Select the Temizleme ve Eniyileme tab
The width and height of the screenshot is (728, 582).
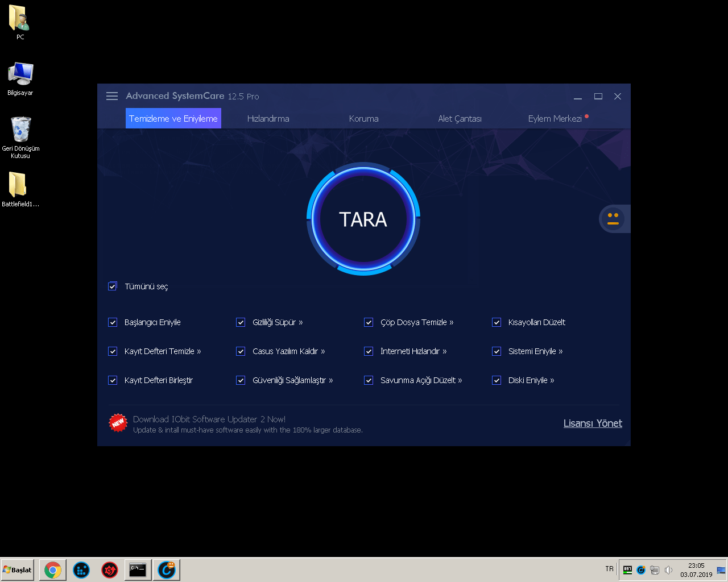pos(173,118)
